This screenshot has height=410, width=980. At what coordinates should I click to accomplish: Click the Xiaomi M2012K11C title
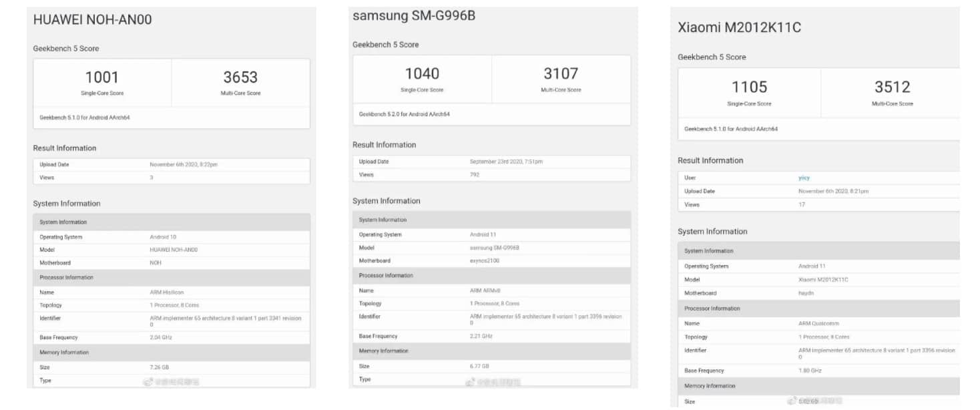739,27
